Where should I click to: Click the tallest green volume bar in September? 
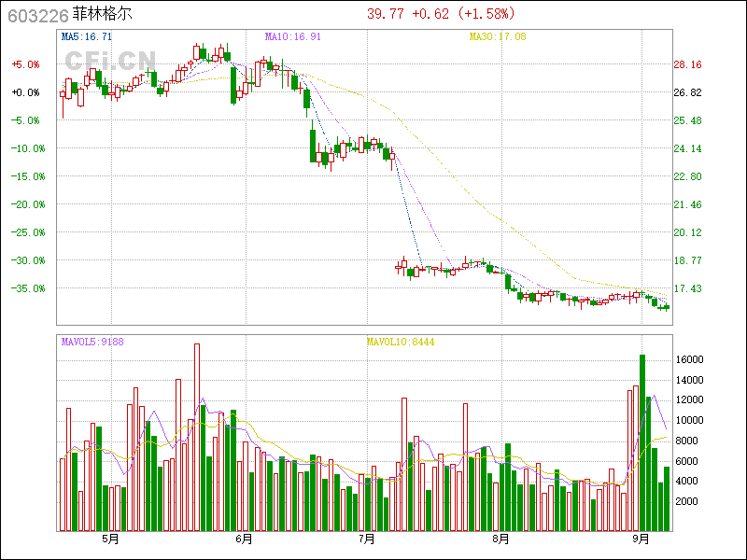point(642,443)
